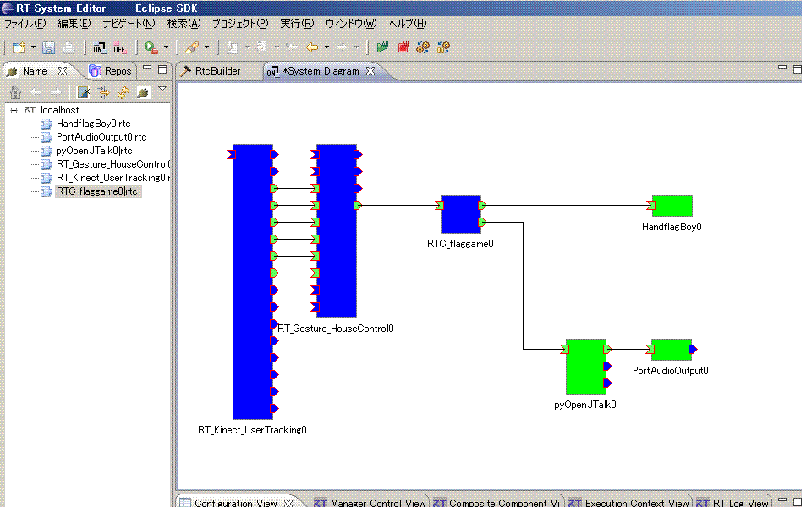The image size is (812, 508).
Task: Click the Save disk icon in toolbar
Action: (49, 47)
